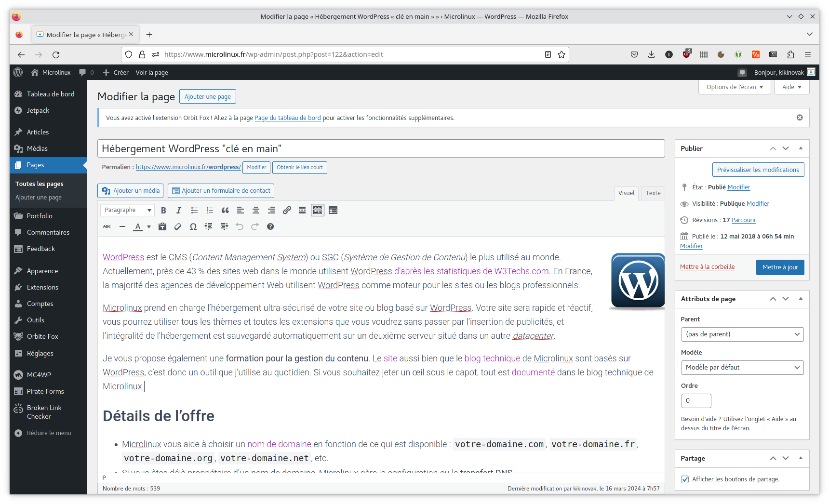
Task: Toggle bold formatting in editor toolbar
Action: 163,210
